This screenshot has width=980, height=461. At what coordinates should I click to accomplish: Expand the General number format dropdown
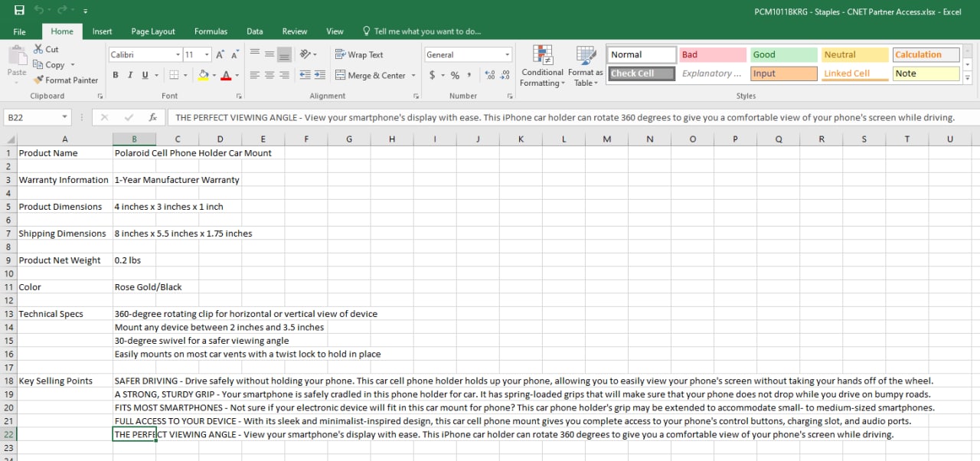click(x=507, y=54)
